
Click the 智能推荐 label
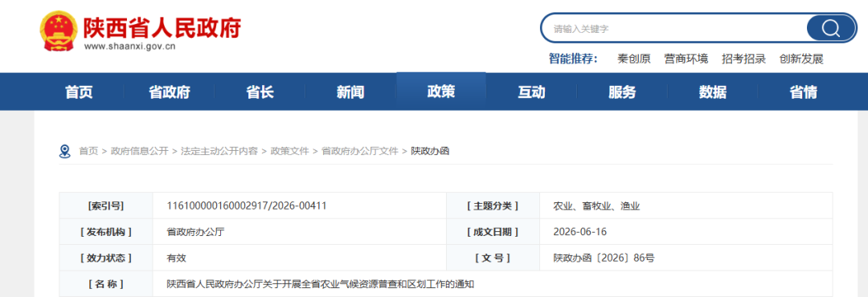(x=574, y=59)
